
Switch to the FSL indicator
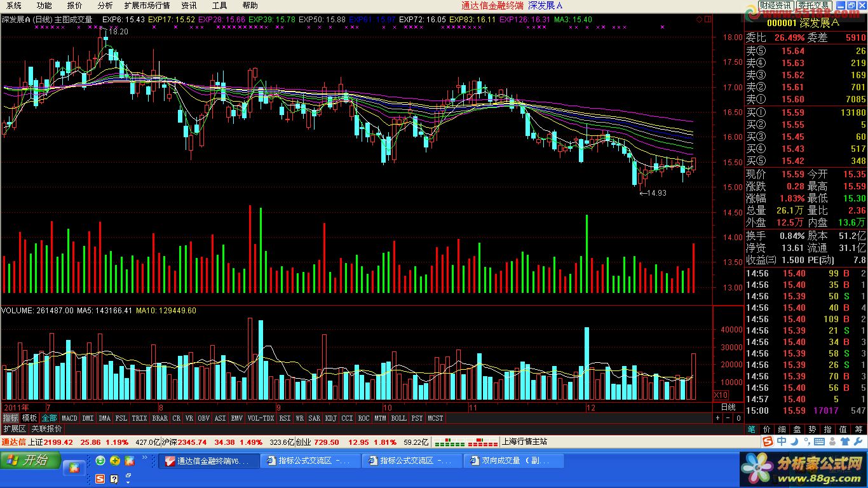(x=121, y=418)
